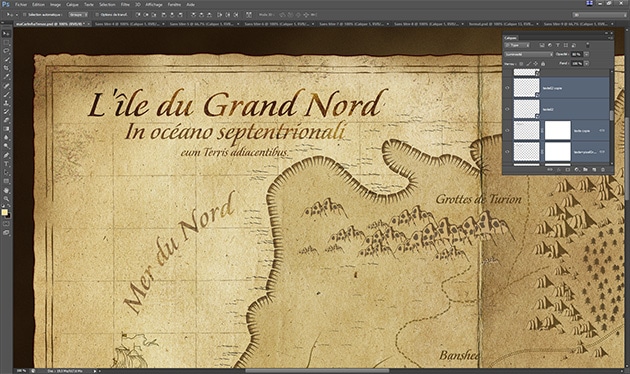630x374 pixels.
Task: Select the Eyedropper tool
Action: coord(6,76)
